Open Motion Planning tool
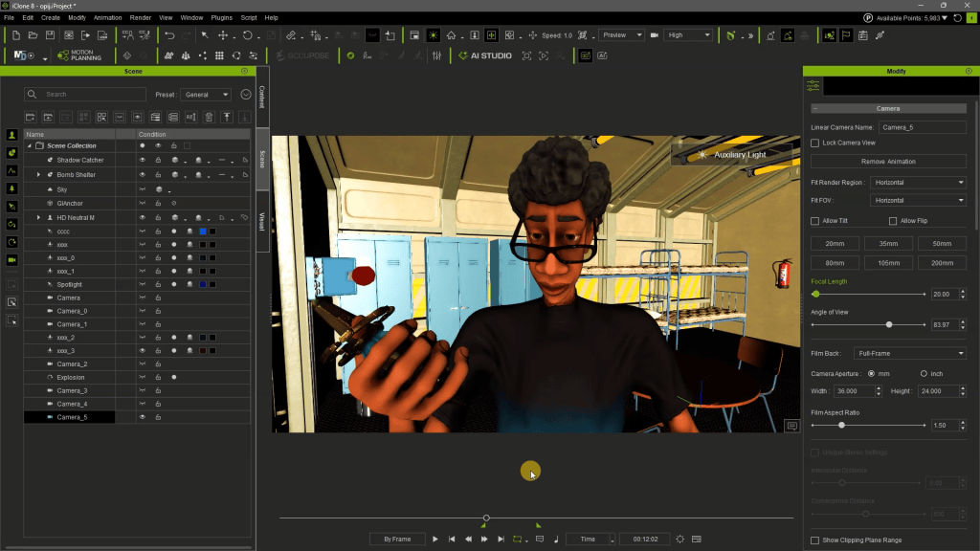The image size is (980, 551). click(x=79, y=55)
